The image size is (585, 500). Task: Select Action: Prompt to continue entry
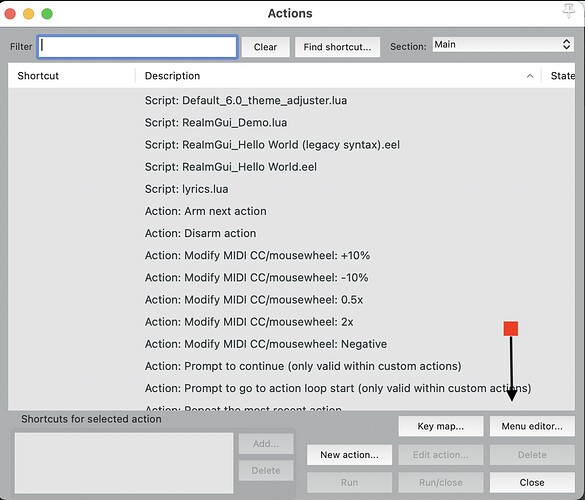pos(291,366)
